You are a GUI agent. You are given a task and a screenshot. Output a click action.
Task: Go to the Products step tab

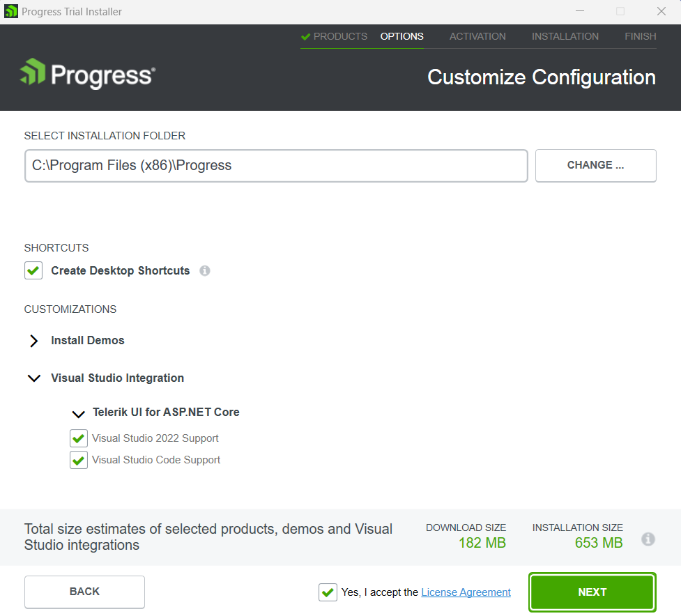pos(335,36)
